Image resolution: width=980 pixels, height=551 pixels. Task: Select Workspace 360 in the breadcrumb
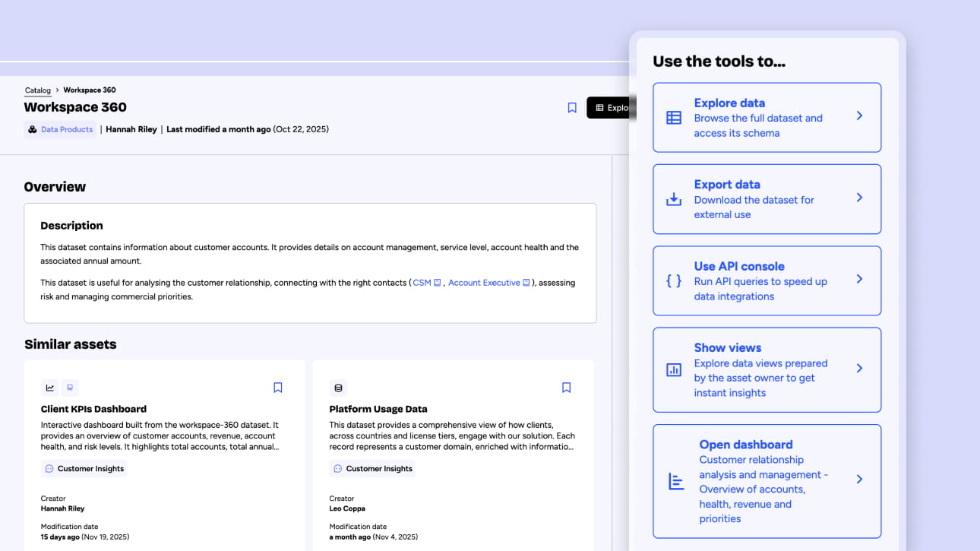(x=90, y=90)
